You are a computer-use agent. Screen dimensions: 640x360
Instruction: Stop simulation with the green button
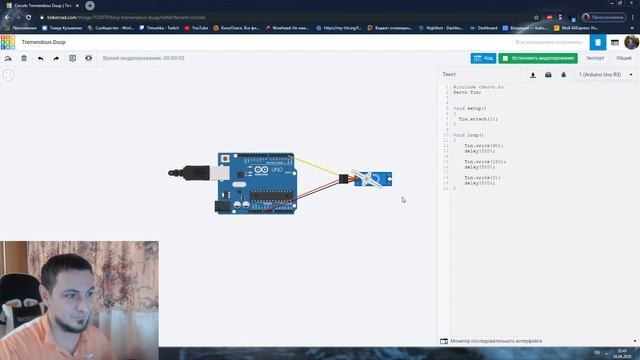pos(538,58)
